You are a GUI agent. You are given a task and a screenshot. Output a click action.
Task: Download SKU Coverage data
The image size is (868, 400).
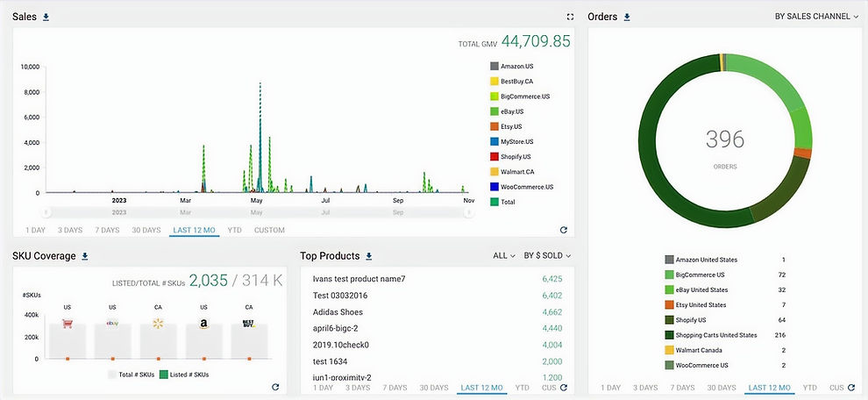click(85, 256)
